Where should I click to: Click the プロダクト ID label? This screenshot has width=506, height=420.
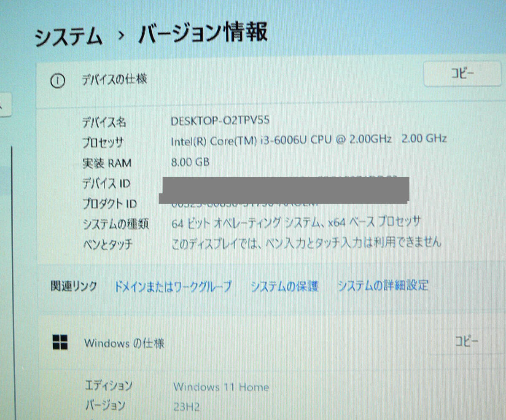click(x=109, y=204)
